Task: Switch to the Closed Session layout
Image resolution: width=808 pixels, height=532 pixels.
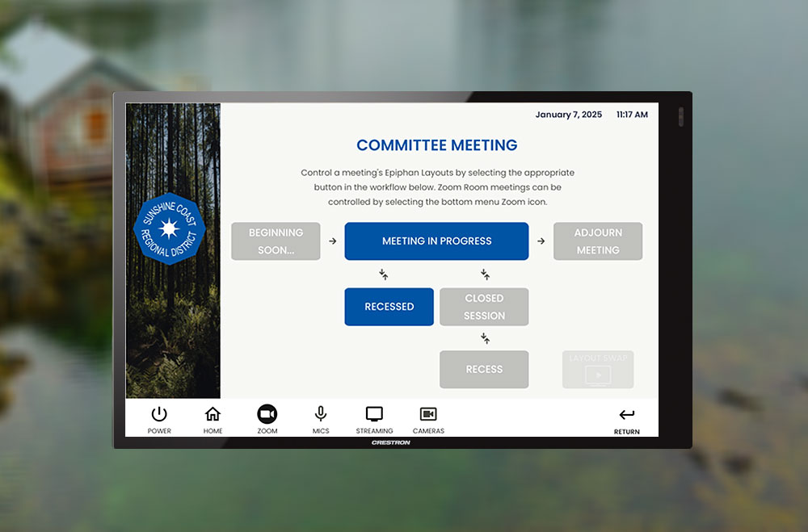Action: pyautogui.click(x=484, y=307)
